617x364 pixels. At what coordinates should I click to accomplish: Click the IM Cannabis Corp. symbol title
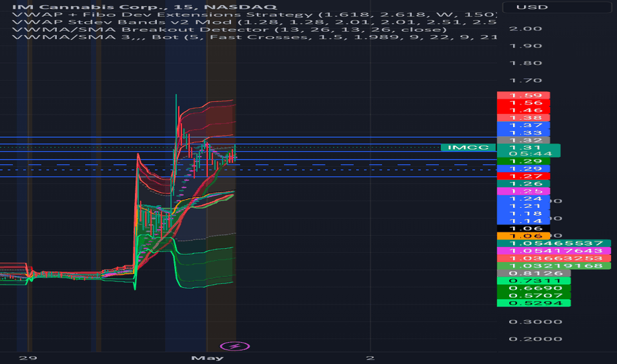point(144,7)
